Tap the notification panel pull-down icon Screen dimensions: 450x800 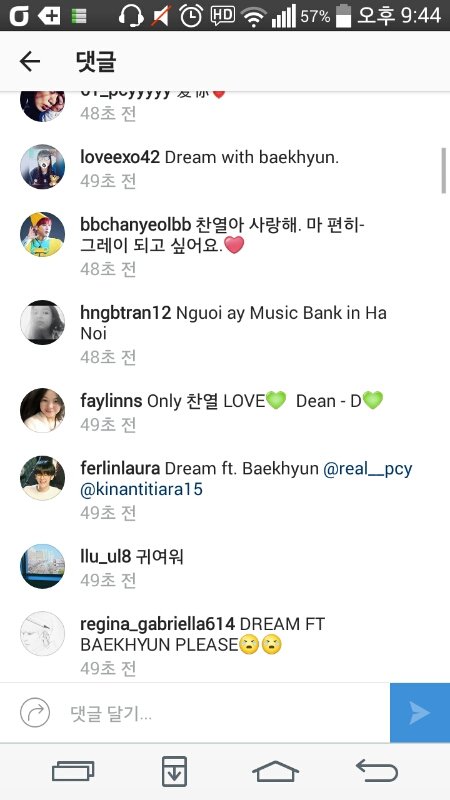point(174,771)
